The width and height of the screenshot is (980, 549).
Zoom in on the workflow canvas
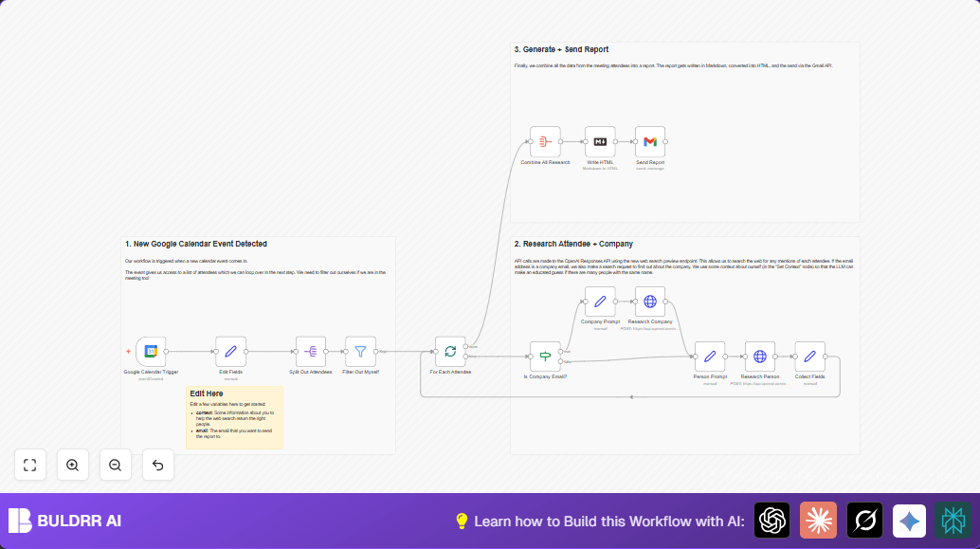(72, 465)
